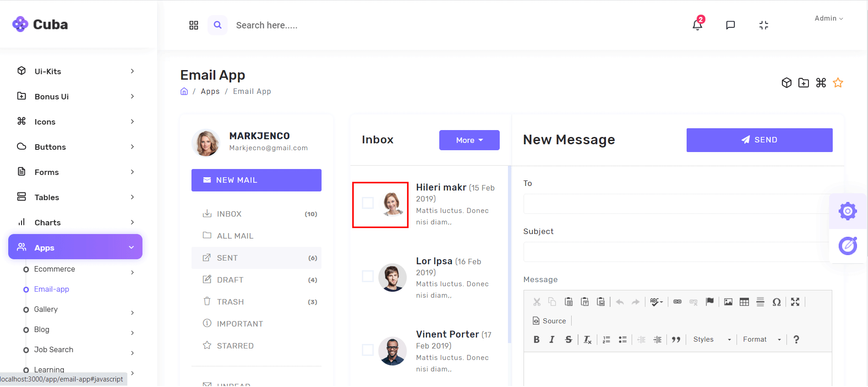This screenshot has width=868, height=387.
Task: Click the NEW MAIL button
Action: [x=257, y=180]
